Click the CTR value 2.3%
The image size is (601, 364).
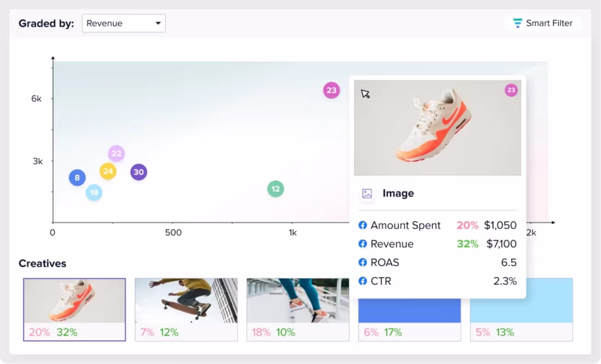pos(505,281)
